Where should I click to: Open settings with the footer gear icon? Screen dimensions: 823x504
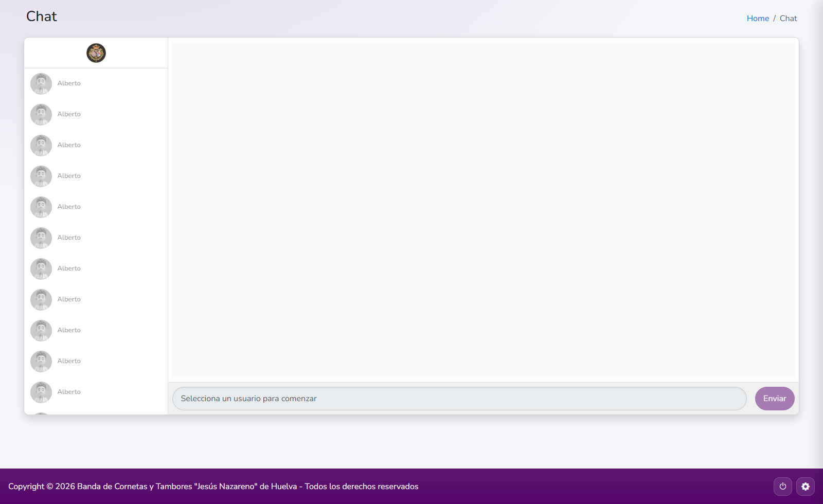click(805, 486)
